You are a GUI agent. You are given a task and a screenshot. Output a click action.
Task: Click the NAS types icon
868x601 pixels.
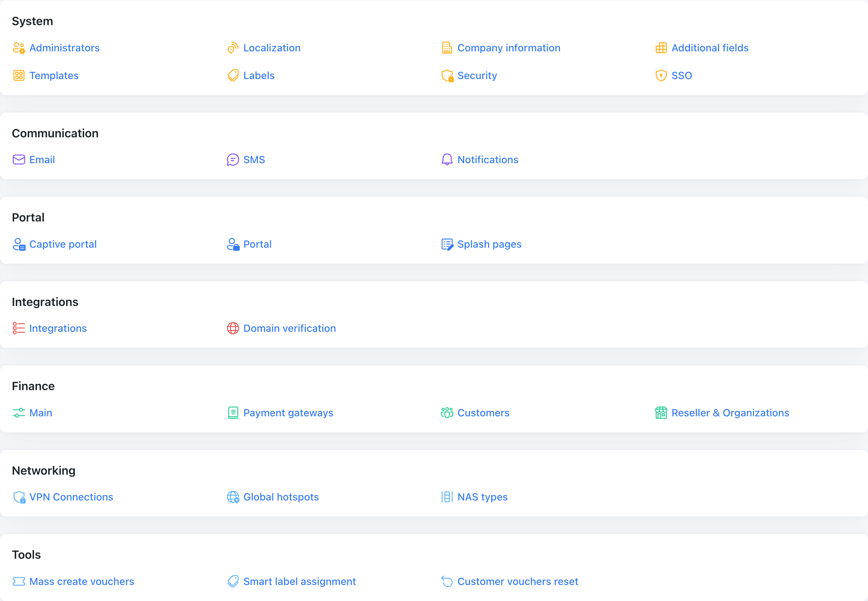447,497
